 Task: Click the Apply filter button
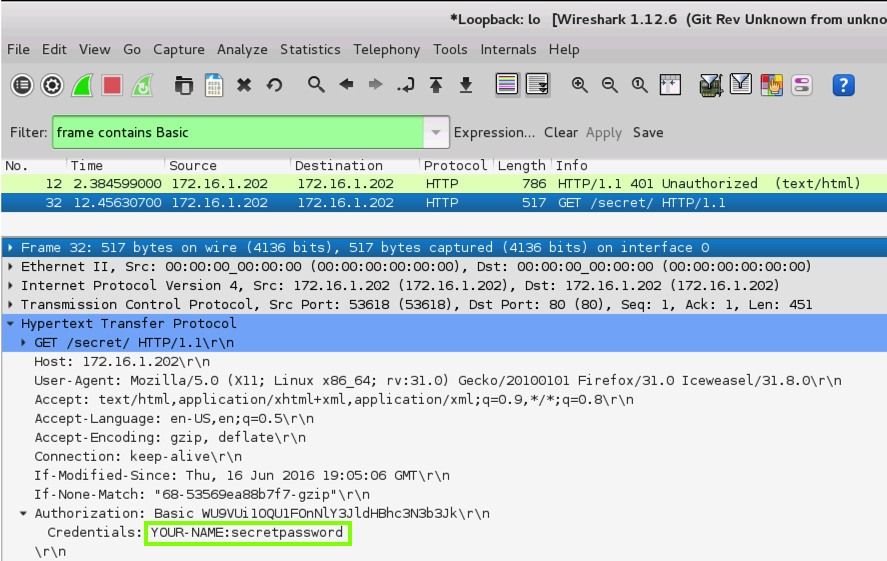604,132
